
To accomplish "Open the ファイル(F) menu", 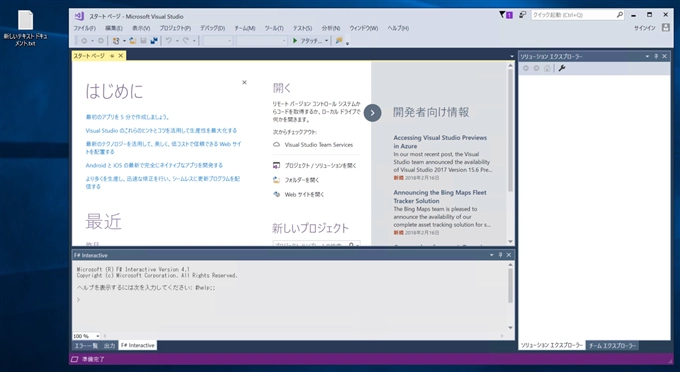I will click(x=84, y=28).
